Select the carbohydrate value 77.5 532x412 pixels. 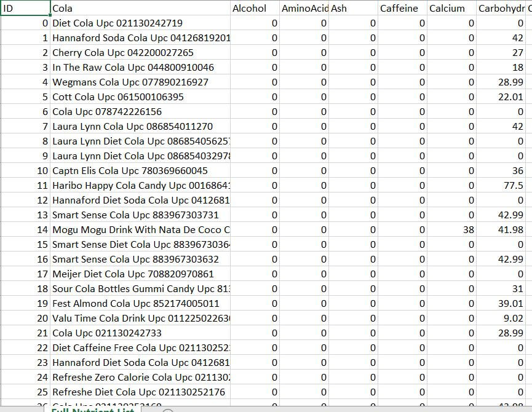(x=501, y=185)
